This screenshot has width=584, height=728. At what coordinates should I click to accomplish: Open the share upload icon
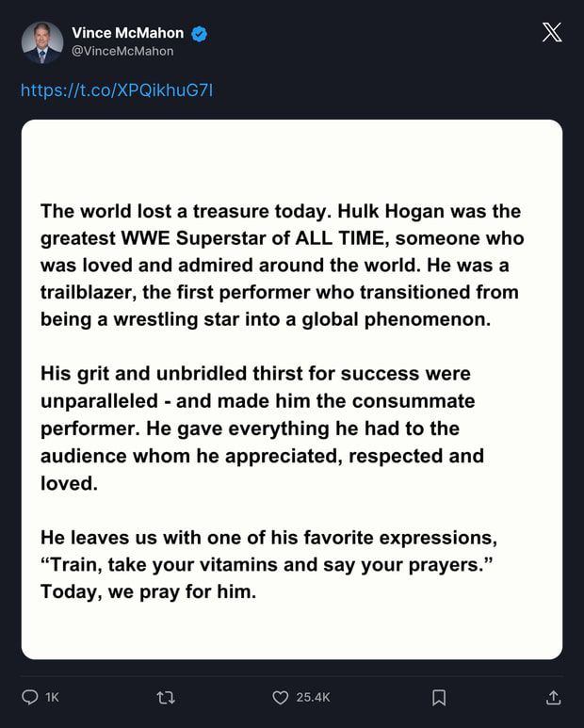(553, 697)
